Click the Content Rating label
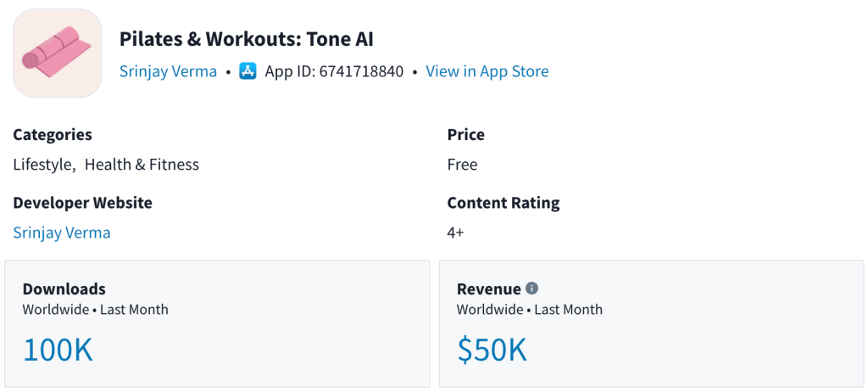 (504, 203)
